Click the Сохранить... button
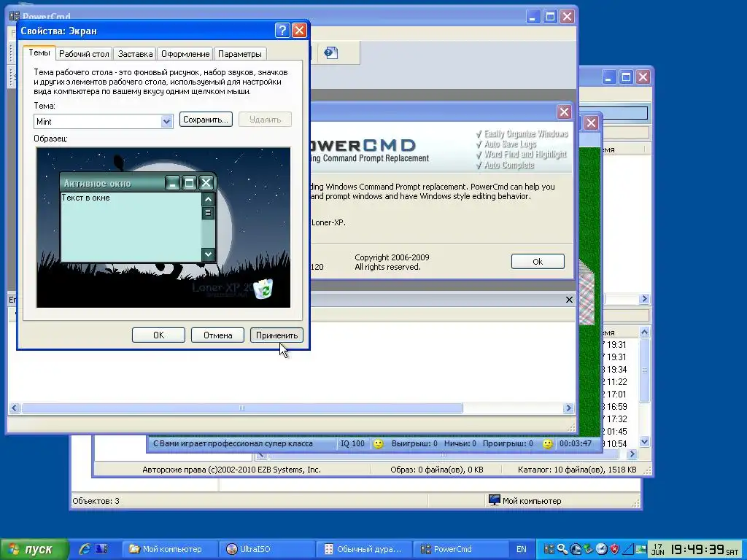Screen dimensions: 747x560 pyautogui.click(x=206, y=120)
